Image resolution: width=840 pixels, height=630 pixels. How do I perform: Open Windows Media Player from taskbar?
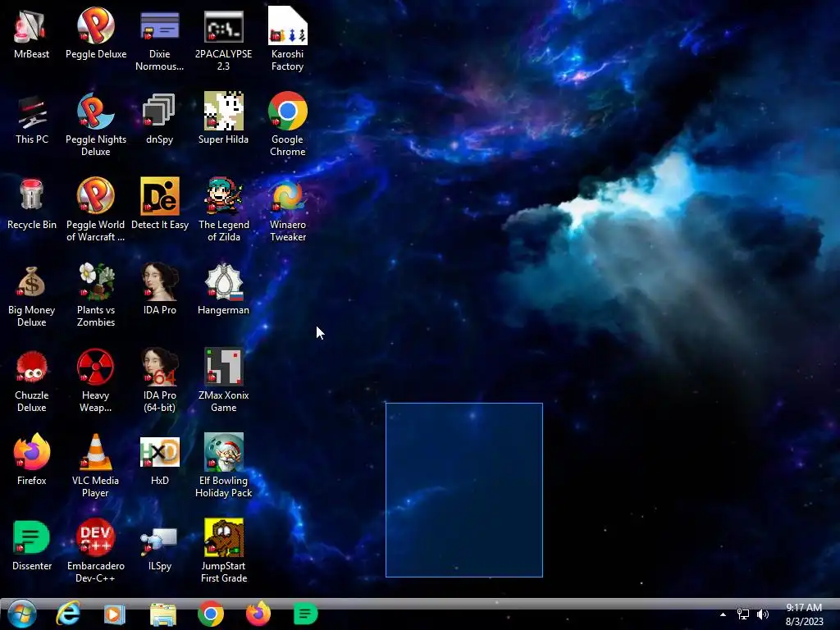114,614
